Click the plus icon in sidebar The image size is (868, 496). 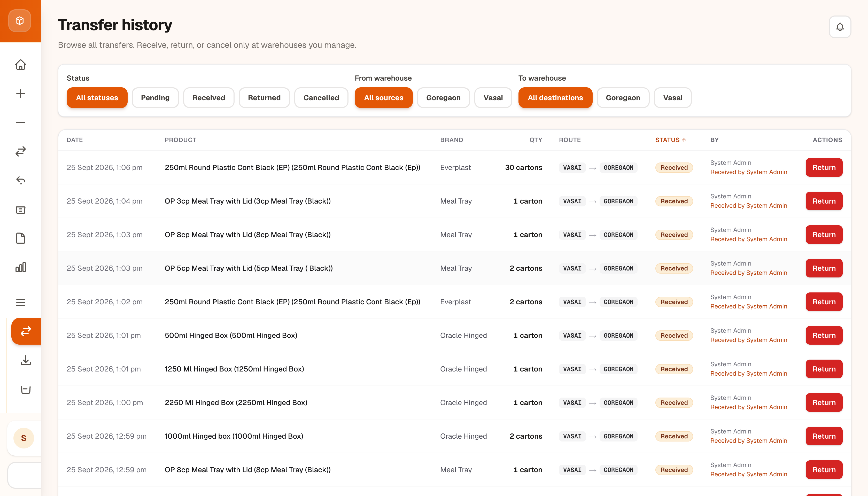21,93
